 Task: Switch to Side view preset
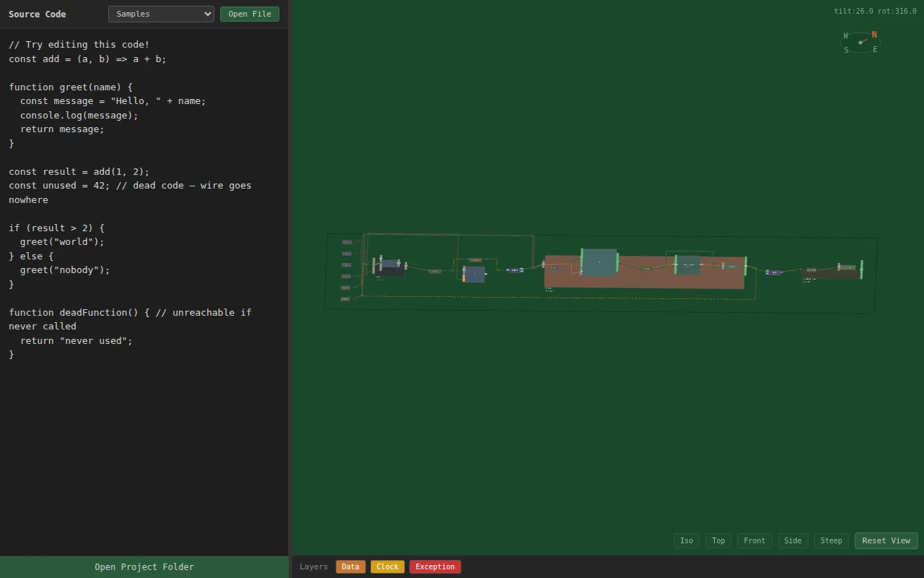tap(793, 540)
